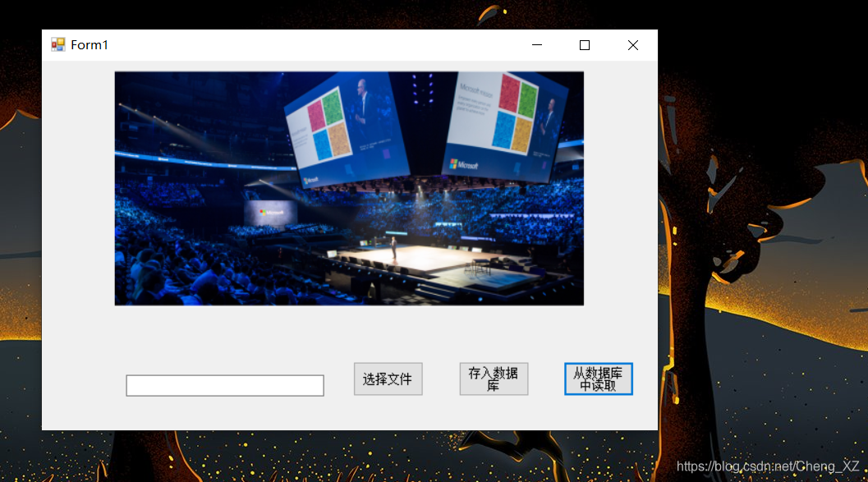The height and width of the screenshot is (482, 868).
Task: Click the 从数据库中读取 button
Action: tap(599, 379)
